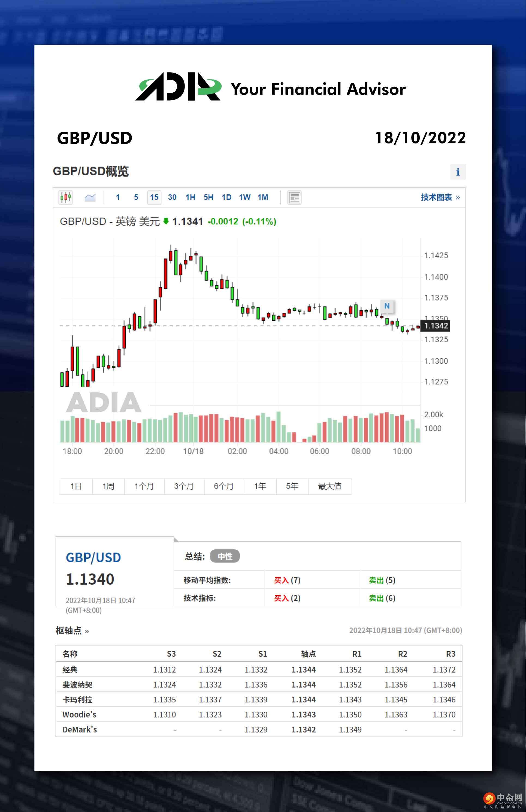Select the 15-minute interval
The image size is (526, 812).
[154, 197]
